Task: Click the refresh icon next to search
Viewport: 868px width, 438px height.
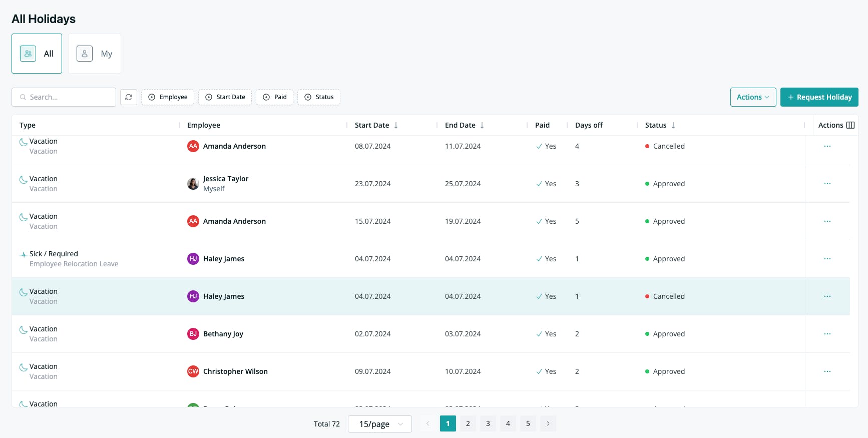Action: (x=129, y=97)
